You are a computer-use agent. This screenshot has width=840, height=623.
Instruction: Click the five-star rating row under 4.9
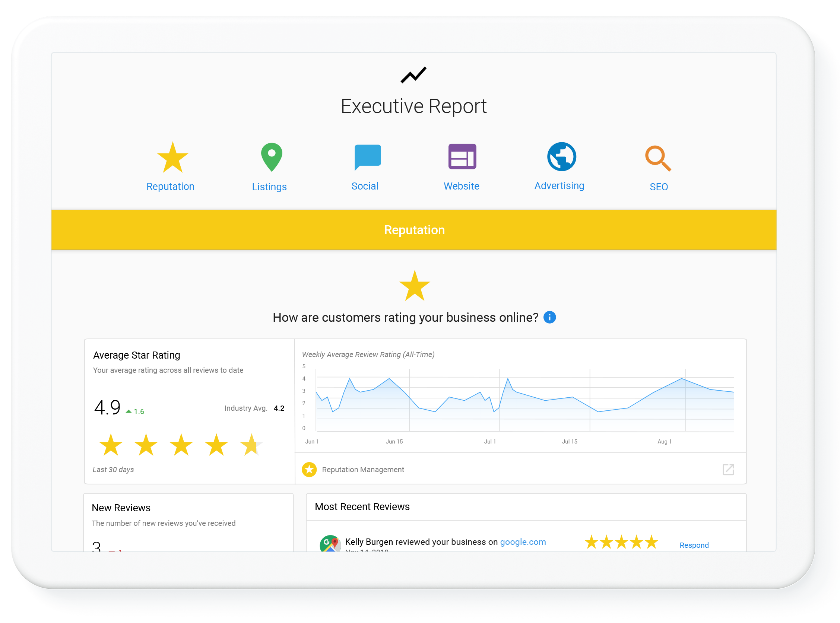click(181, 445)
